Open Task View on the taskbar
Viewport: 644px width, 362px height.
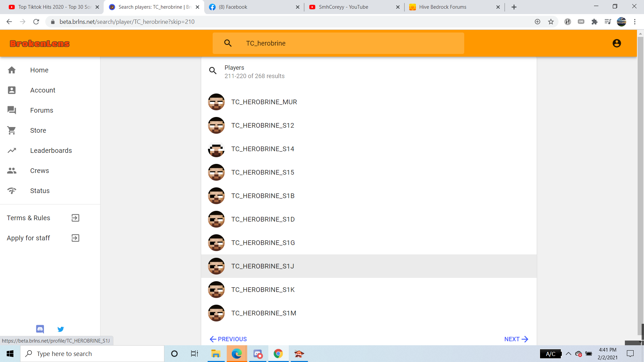(195, 354)
